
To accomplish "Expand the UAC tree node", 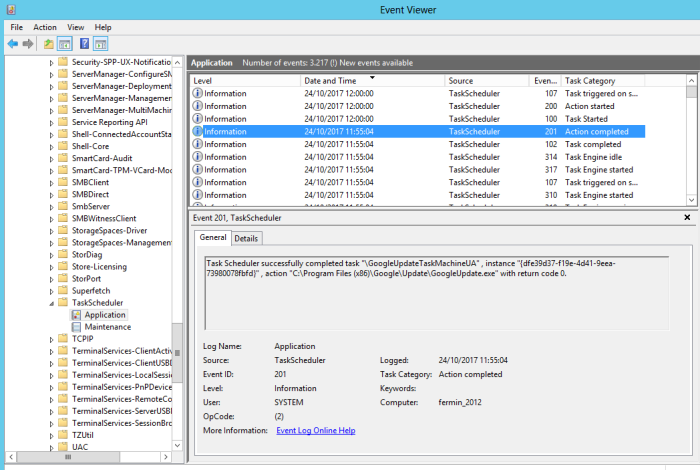I will pos(51,448).
